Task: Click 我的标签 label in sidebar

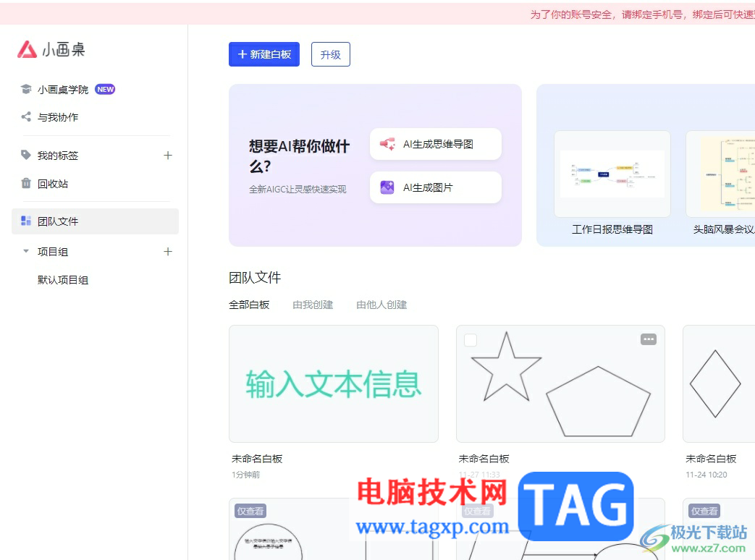Action: 58,156
